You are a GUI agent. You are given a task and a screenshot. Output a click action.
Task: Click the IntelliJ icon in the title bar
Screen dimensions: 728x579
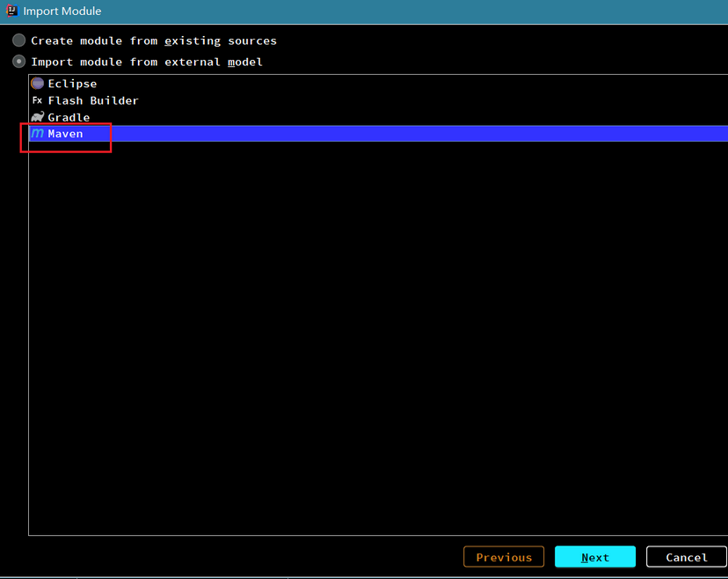(12, 11)
